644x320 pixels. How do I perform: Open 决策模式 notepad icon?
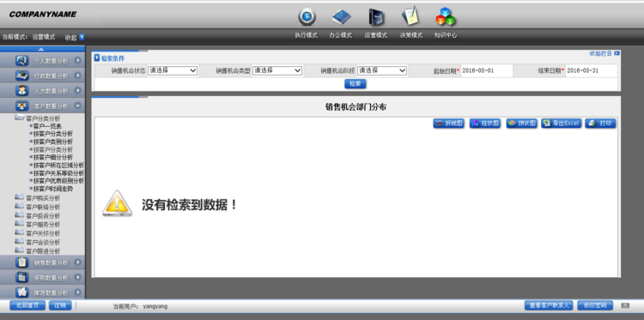pos(410,16)
